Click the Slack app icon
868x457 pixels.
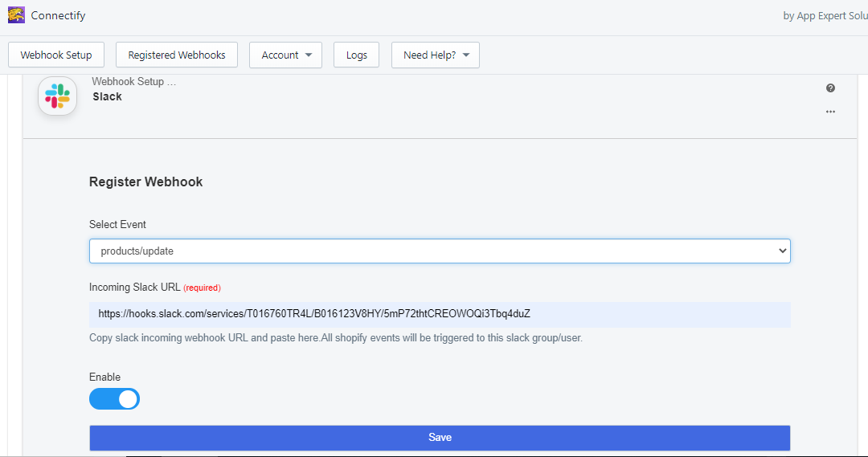[x=58, y=96]
